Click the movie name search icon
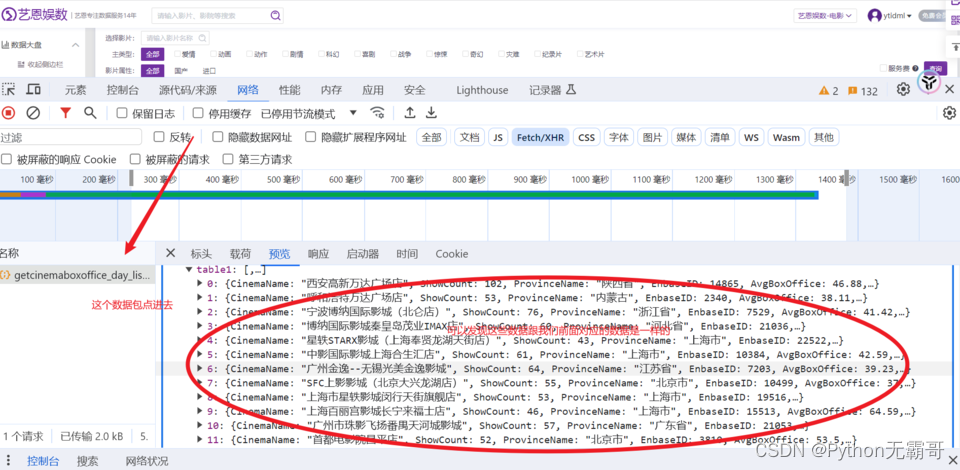 tap(201, 38)
